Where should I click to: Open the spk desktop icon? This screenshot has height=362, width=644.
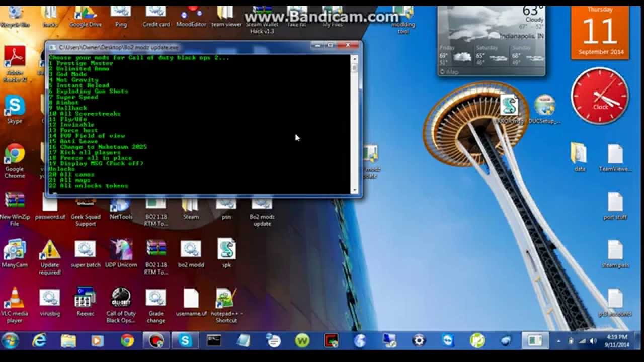(x=226, y=253)
